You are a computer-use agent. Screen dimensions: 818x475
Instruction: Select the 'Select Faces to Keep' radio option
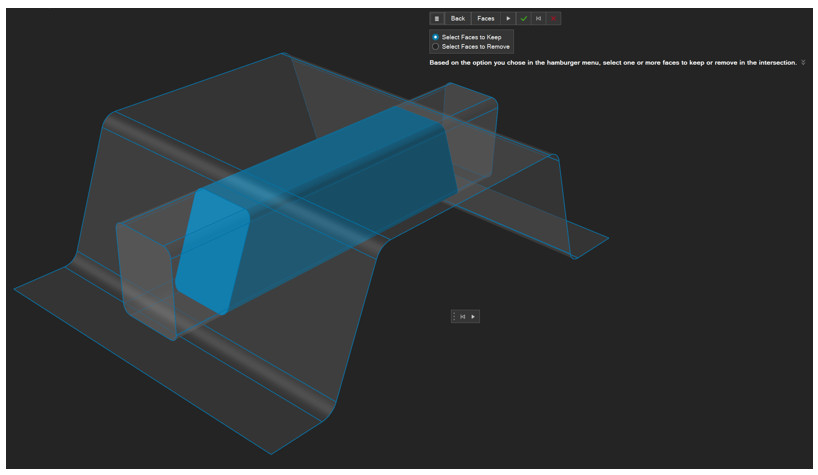435,37
